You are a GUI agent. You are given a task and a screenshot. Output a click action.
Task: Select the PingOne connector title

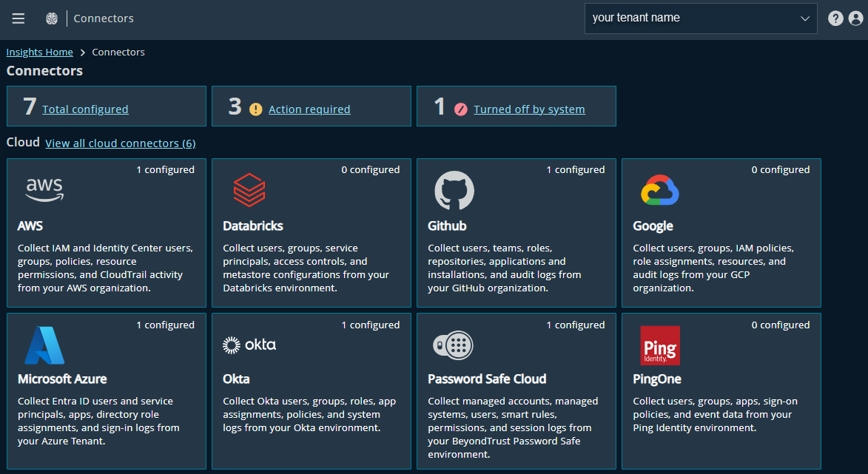[x=657, y=379]
